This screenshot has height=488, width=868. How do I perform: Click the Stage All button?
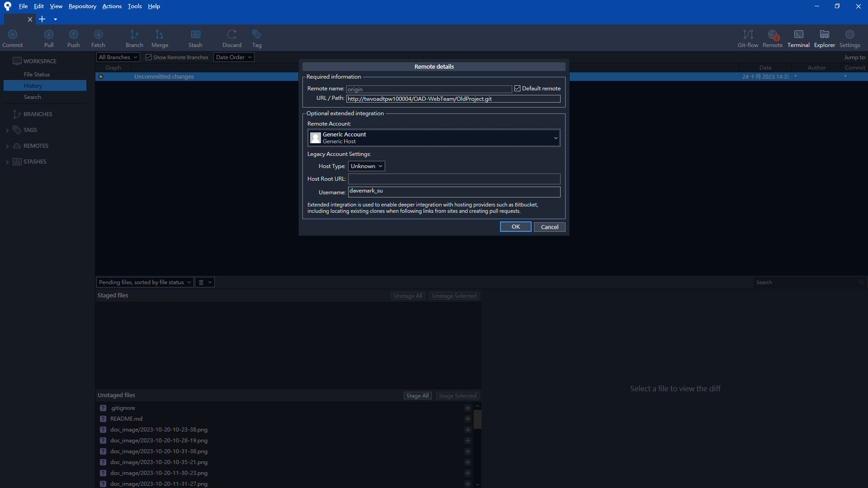(417, 396)
